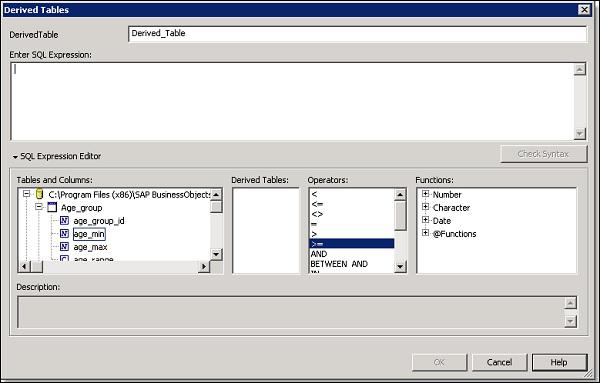
Task: Click the Cancel button
Action: (499, 362)
